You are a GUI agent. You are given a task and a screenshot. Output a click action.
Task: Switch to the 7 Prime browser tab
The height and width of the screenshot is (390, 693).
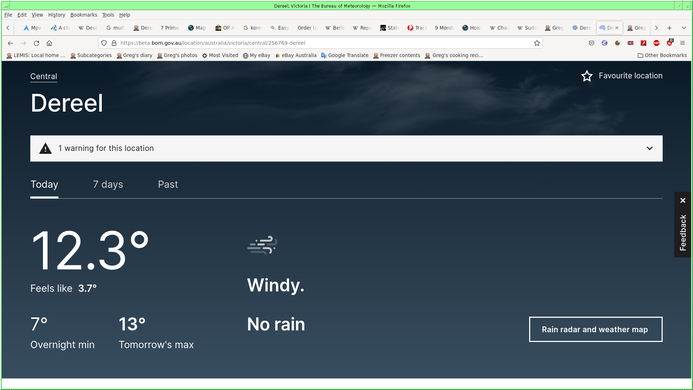tap(170, 28)
